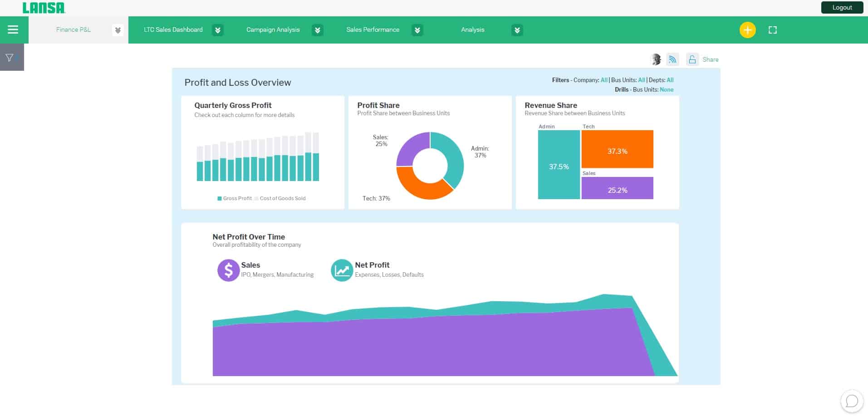Open the hamburger navigation menu
The image size is (868, 416).
pyautogui.click(x=13, y=29)
